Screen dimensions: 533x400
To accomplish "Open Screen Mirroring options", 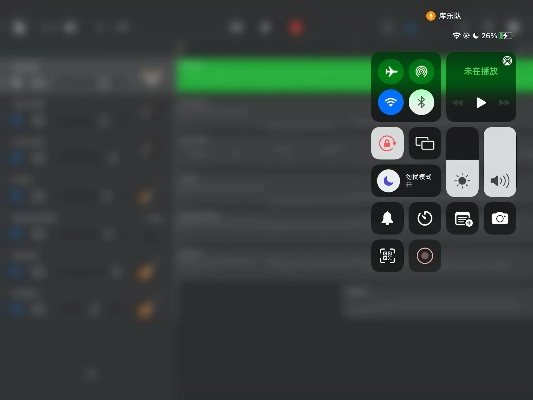I will click(x=425, y=143).
